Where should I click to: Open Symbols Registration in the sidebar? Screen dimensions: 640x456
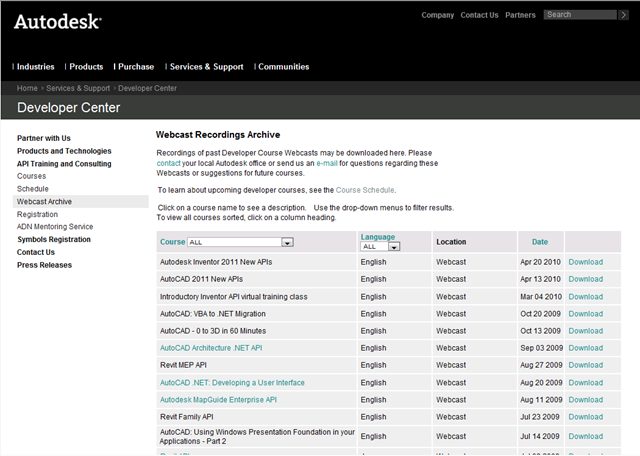point(53,240)
